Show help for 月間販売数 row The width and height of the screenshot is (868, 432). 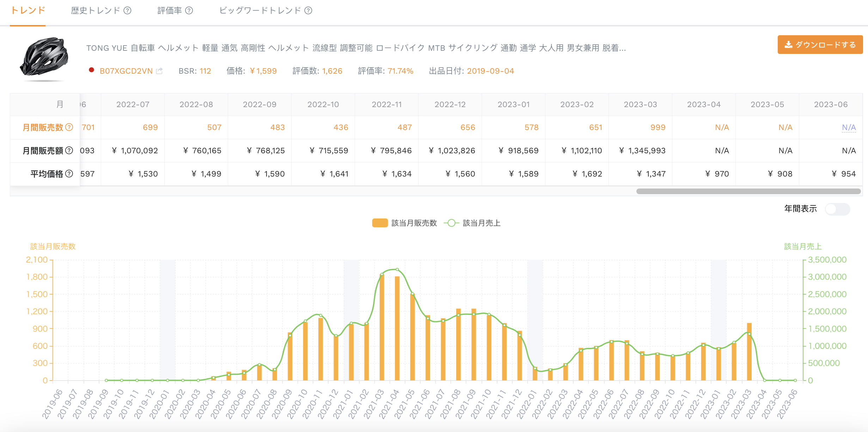69,127
